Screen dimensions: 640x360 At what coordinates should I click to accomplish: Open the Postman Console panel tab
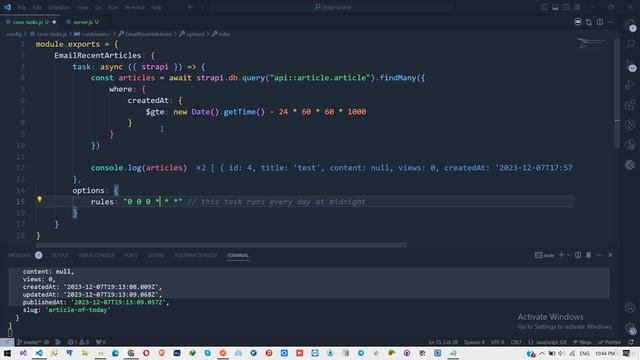click(x=196, y=255)
